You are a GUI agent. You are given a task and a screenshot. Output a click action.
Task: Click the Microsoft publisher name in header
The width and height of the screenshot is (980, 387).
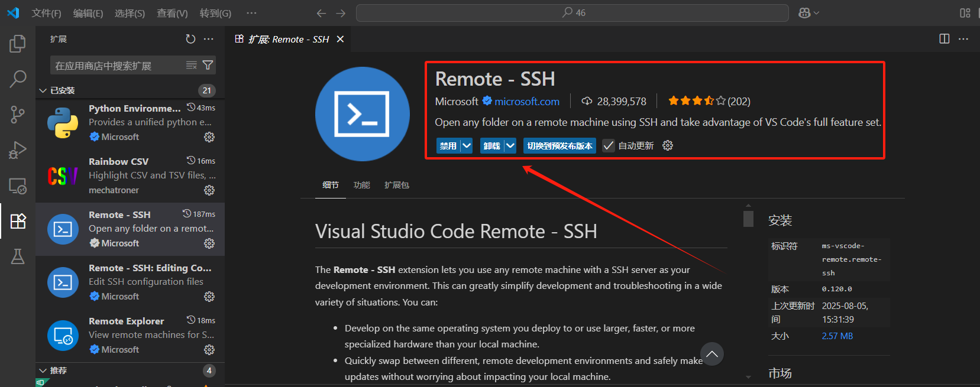pos(457,101)
